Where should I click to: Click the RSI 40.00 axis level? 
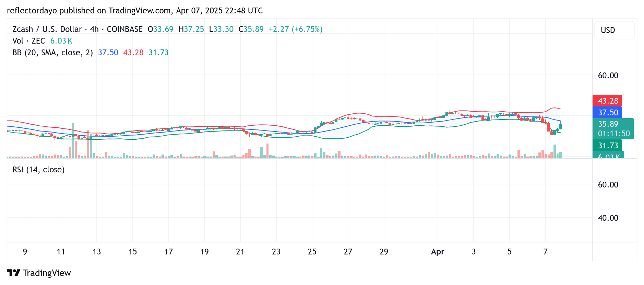(608, 218)
